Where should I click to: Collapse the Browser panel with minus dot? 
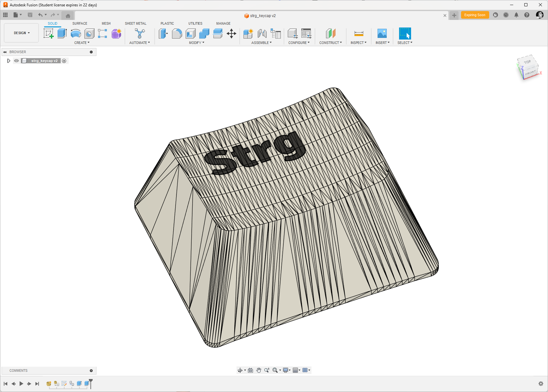91,52
